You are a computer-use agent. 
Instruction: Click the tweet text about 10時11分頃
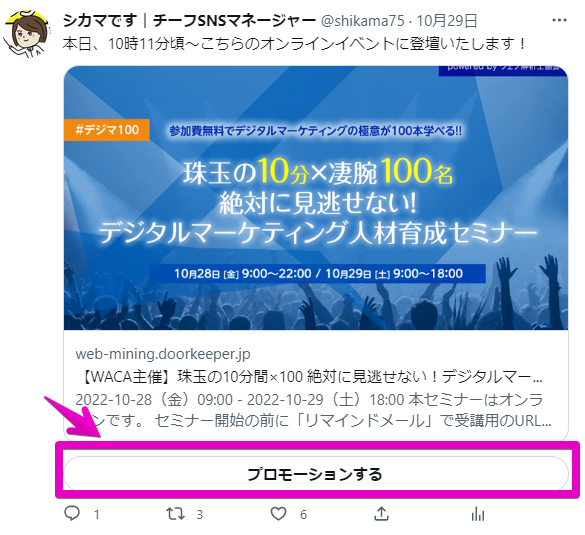pos(294,44)
